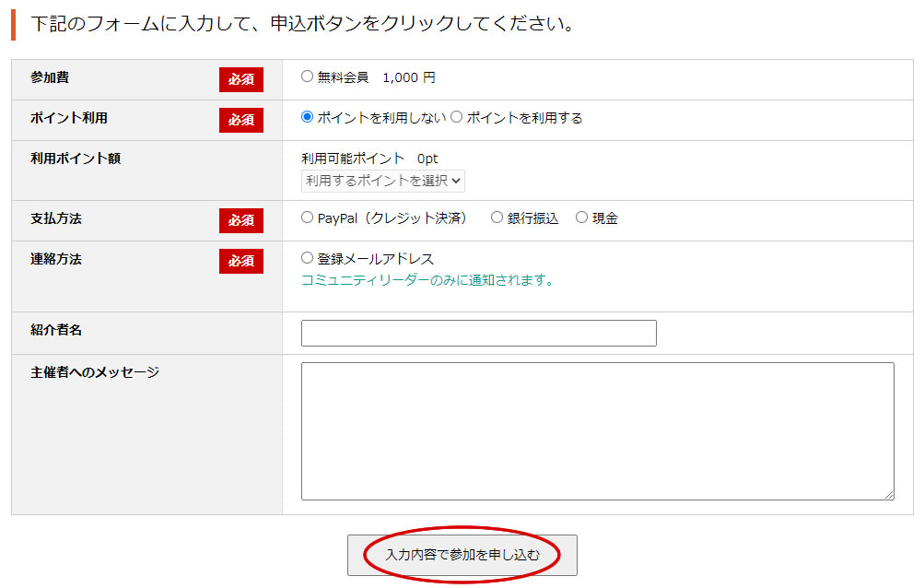The height and width of the screenshot is (588, 924).
Task: Click the form instruction heading text
Action: pyautogui.click(x=302, y=24)
